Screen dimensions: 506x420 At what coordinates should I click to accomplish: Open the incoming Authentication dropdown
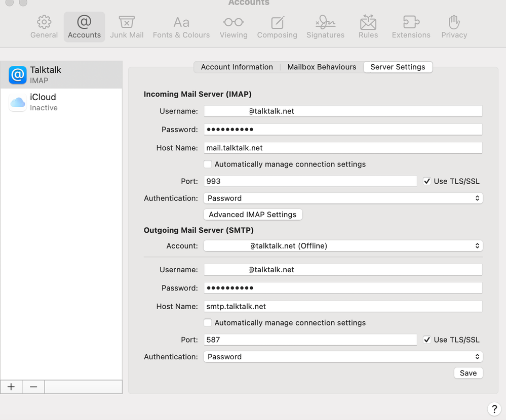coord(343,198)
